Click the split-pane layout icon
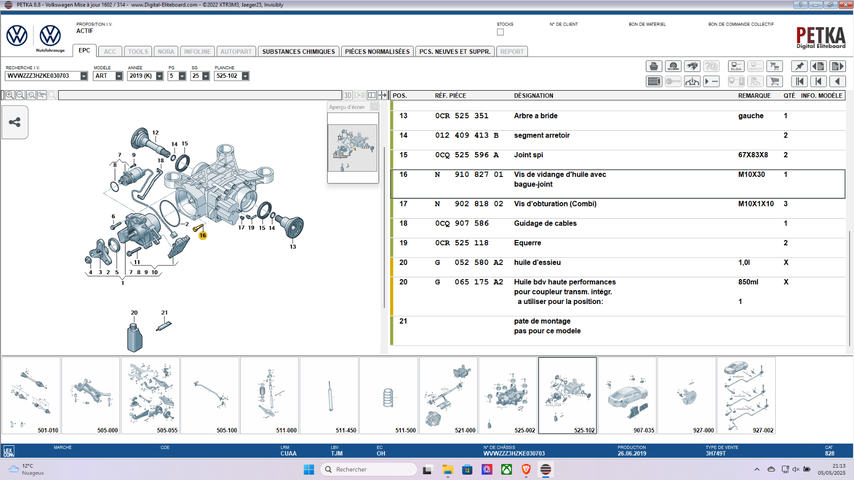The width and height of the screenshot is (854, 480). pos(371,95)
